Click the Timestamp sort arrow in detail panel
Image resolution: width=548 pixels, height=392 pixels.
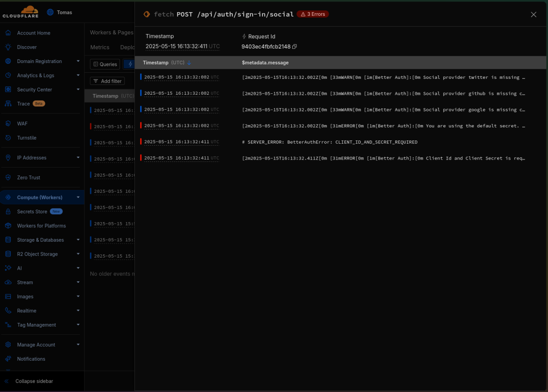point(189,63)
